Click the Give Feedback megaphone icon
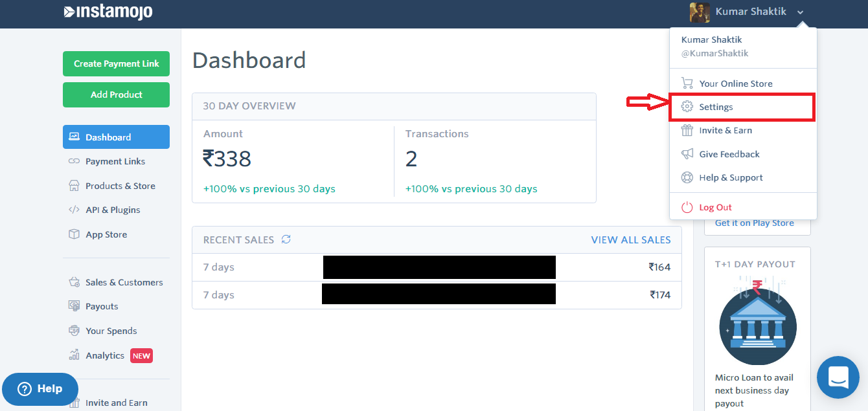 pyautogui.click(x=687, y=154)
